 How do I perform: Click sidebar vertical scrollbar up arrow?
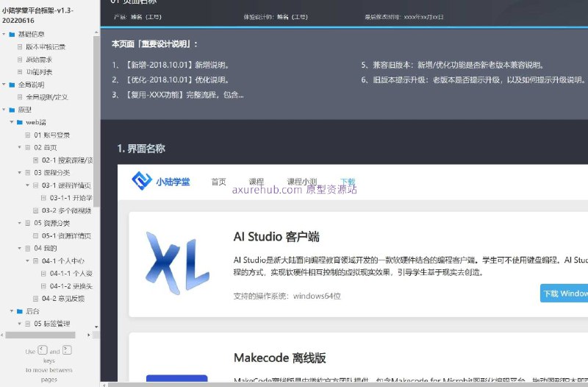tap(96, 32)
